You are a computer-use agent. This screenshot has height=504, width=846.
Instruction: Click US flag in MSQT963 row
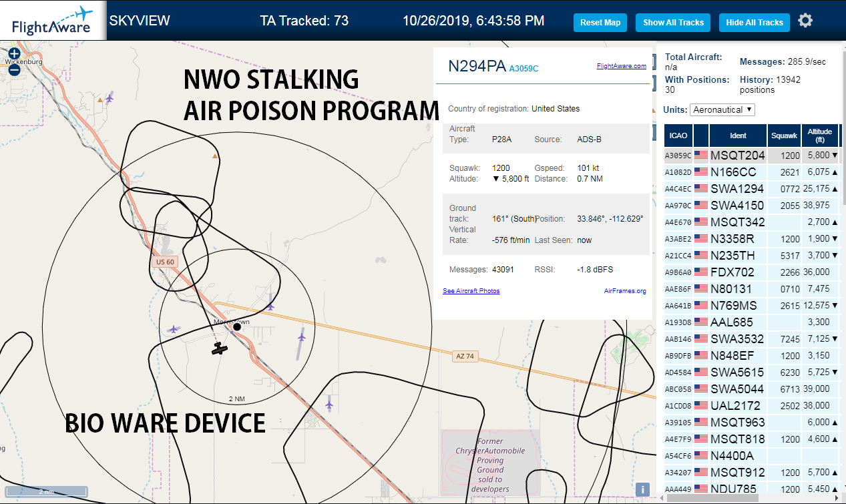coord(701,422)
